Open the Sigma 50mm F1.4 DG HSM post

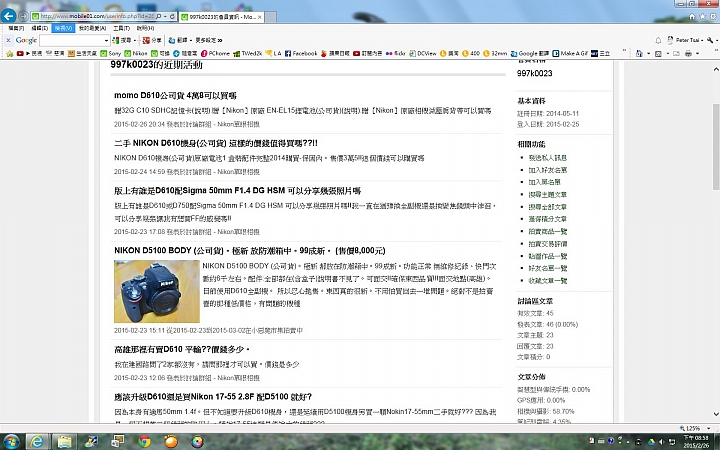click(237, 191)
